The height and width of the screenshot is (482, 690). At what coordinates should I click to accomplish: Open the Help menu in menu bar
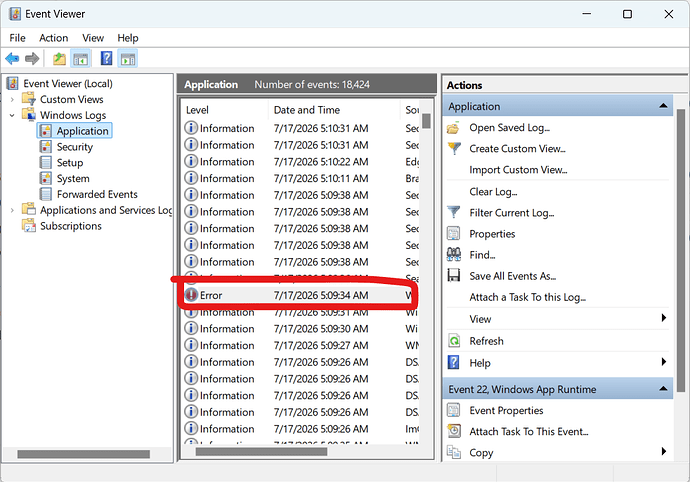tap(128, 38)
